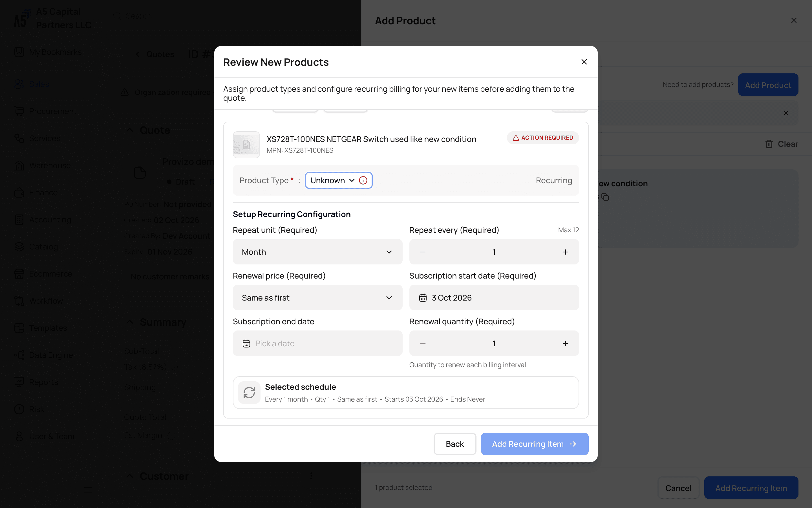Image resolution: width=812 pixels, height=508 pixels.
Task: Increase the Repeat every value
Action: tap(565, 252)
